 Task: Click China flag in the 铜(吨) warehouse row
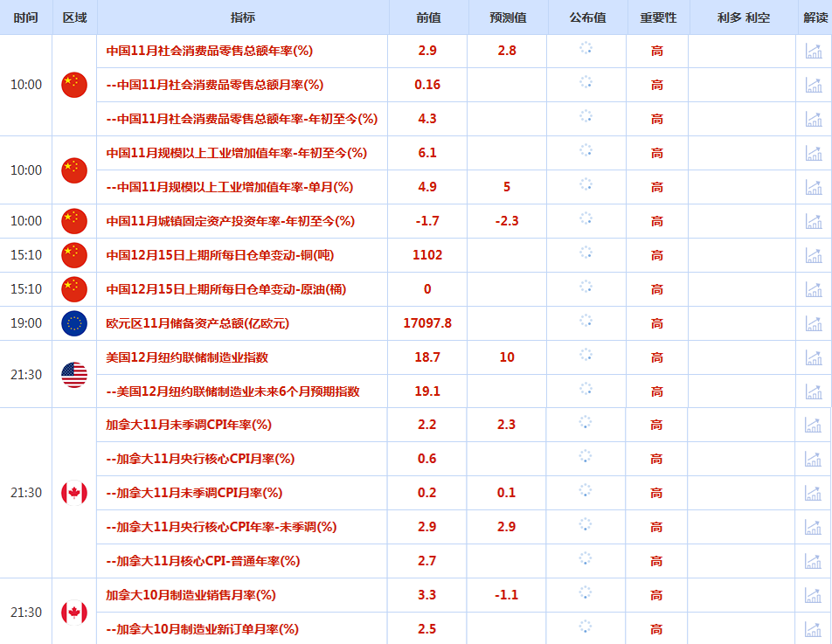tap(74, 255)
